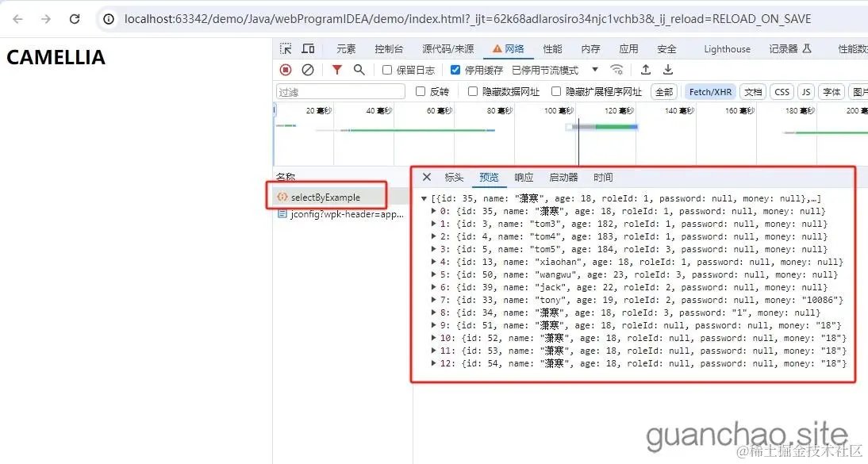Select the selectByExample request
This screenshot has width=868, height=464.
tap(325, 197)
